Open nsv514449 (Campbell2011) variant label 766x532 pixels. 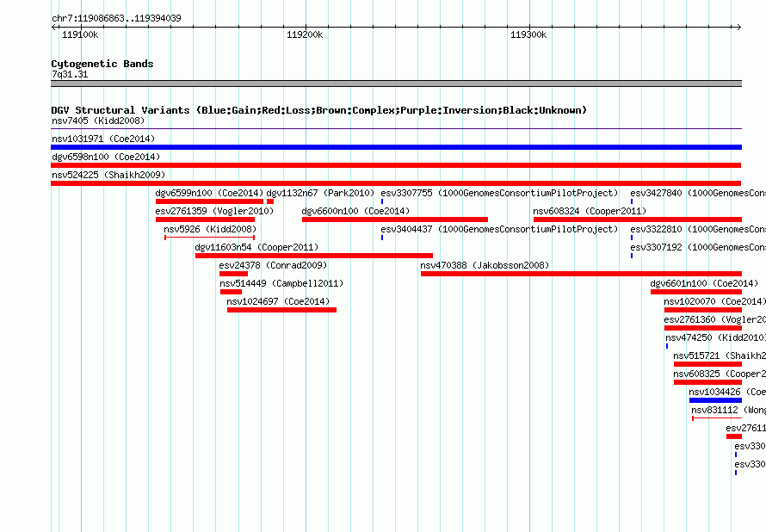click(x=281, y=283)
